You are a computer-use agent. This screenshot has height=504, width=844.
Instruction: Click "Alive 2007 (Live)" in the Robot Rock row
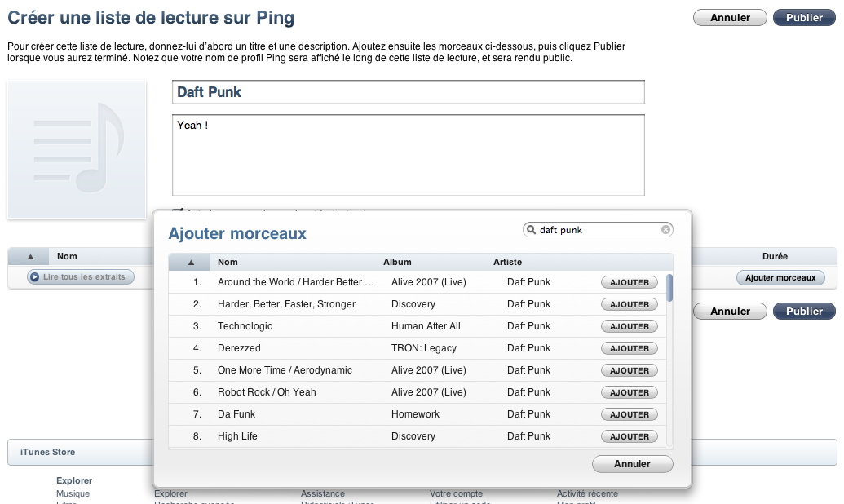[x=428, y=392]
